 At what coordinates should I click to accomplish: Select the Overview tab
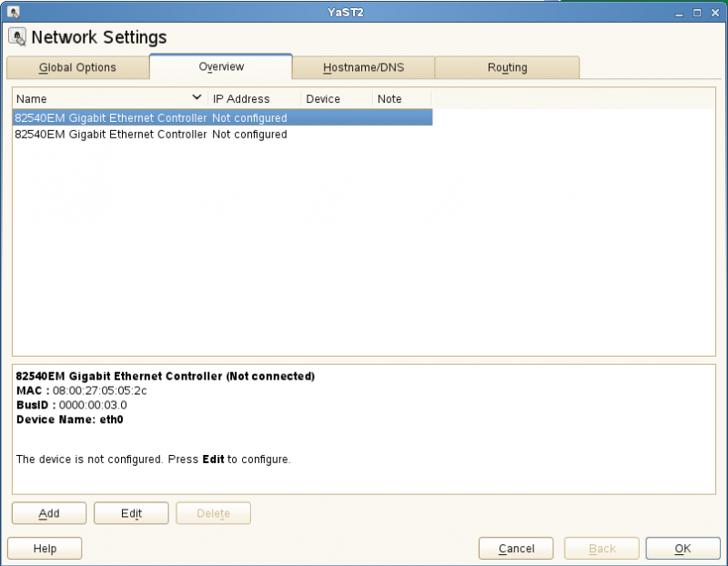click(220, 66)
